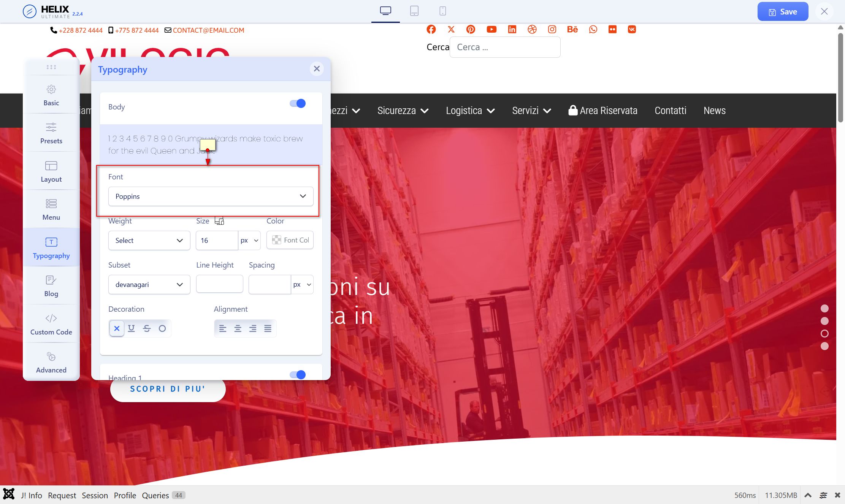
Task: Expand the Weight select dropdown
Action: click(x=149, y=240)
